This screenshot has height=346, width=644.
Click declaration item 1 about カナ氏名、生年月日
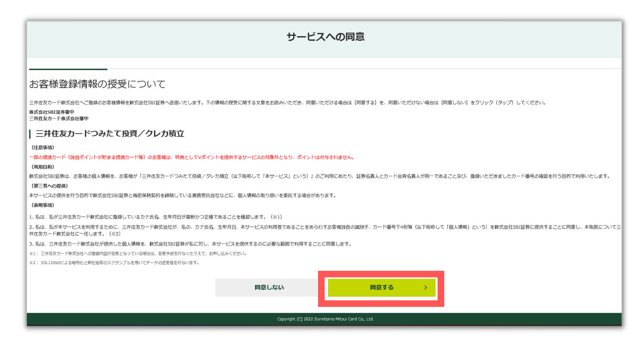coord(156,217)
